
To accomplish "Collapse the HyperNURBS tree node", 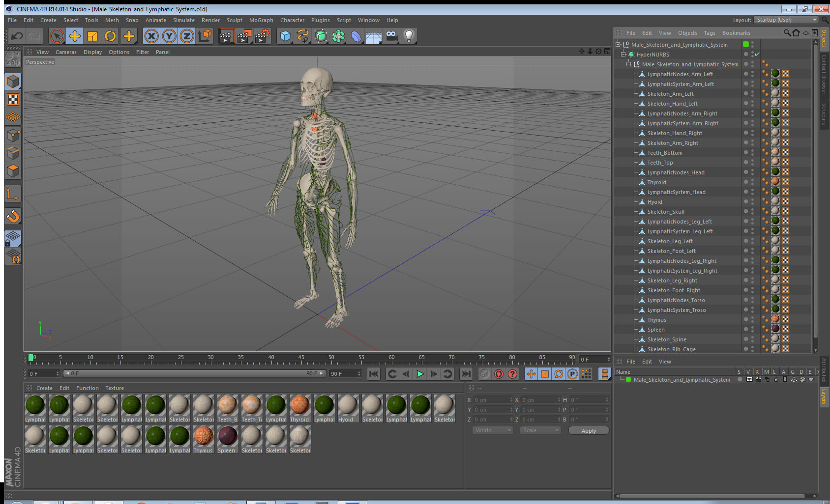I will (x=623, y=55).
